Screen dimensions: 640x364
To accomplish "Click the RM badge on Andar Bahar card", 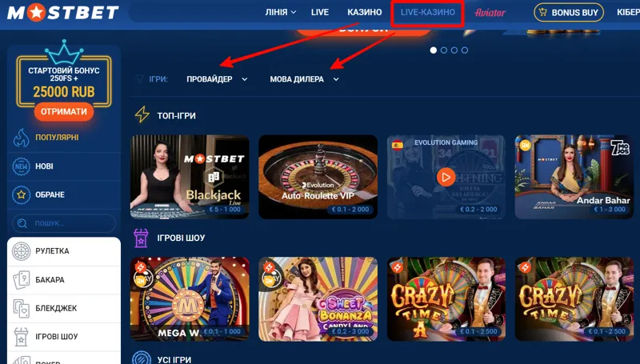I will pos(525,145).
